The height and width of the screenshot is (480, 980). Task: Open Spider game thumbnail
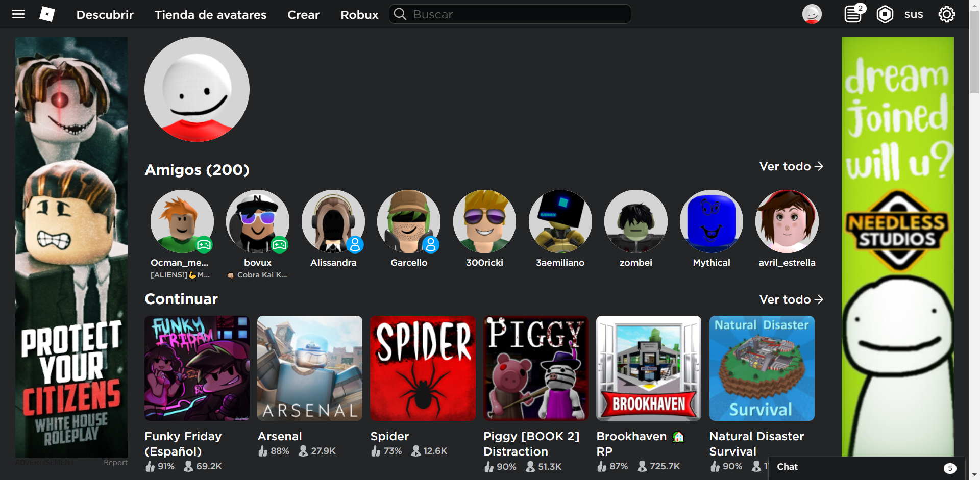pyautogui.click(x=423, y=368)
